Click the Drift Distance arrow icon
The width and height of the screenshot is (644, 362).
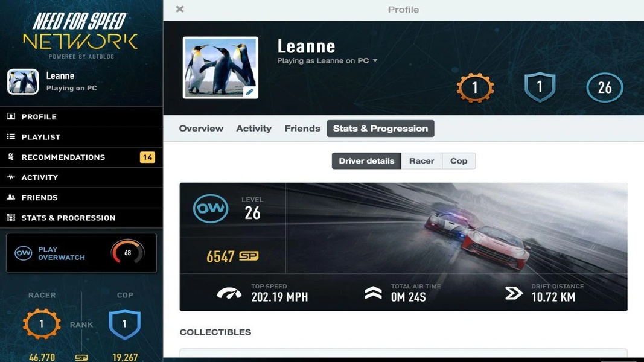pyautogui.click(x=514, y=293)
